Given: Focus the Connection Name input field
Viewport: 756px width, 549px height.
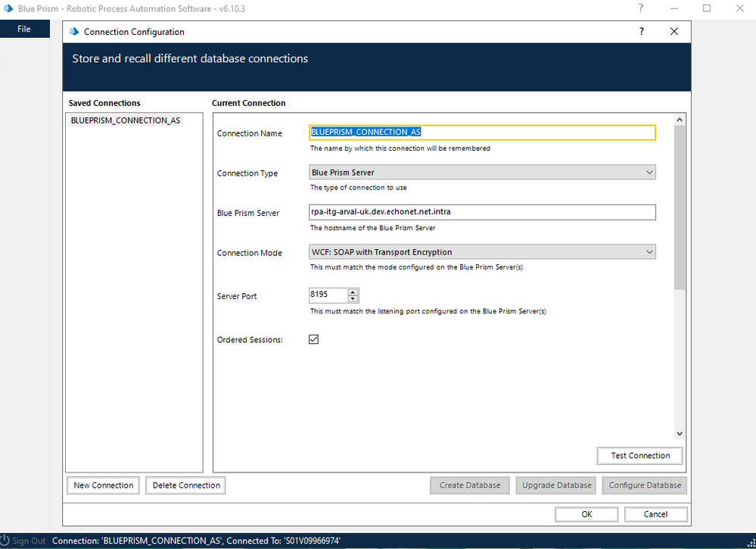Looking at the screenshot, I should coord(482,133).
